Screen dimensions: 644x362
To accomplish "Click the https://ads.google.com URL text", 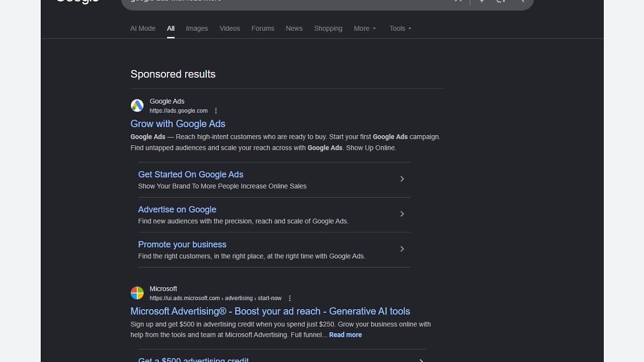I will (179, 111).
